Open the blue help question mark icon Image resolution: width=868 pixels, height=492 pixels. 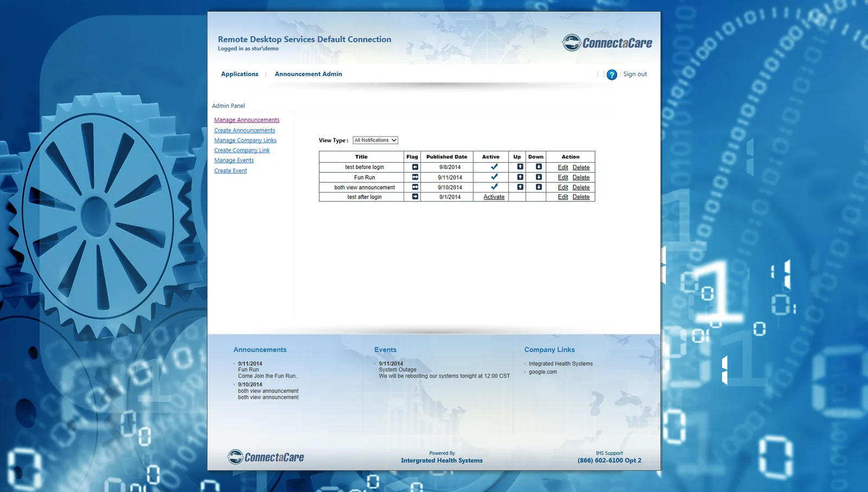coord(611,75)
